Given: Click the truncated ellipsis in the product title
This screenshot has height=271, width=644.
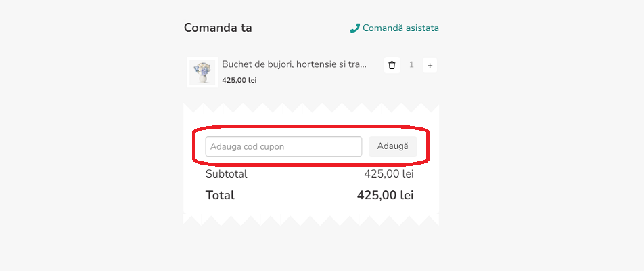Looking at the screenshot, I should pyautogui.click(x=363, y=65).
